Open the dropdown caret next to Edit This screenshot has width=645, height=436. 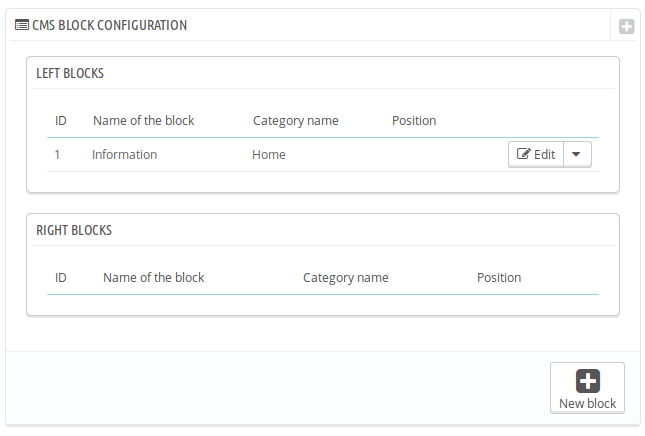point(579,154)
